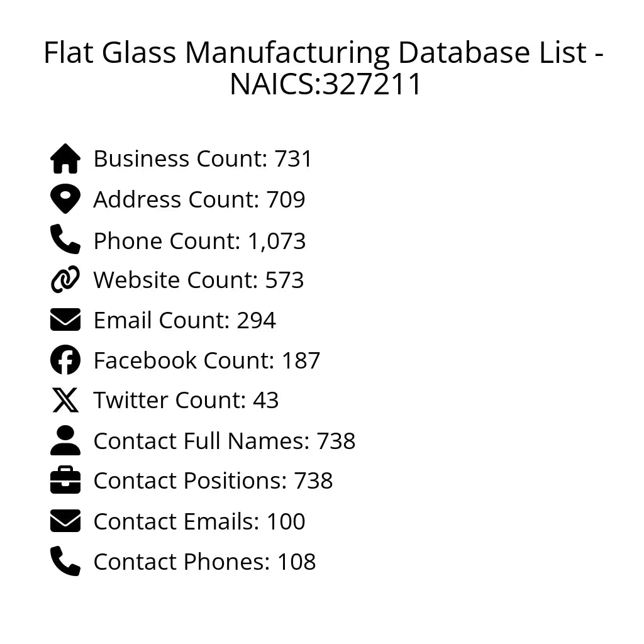Select the "Contact Full Names: 738" text

point(224,441)
